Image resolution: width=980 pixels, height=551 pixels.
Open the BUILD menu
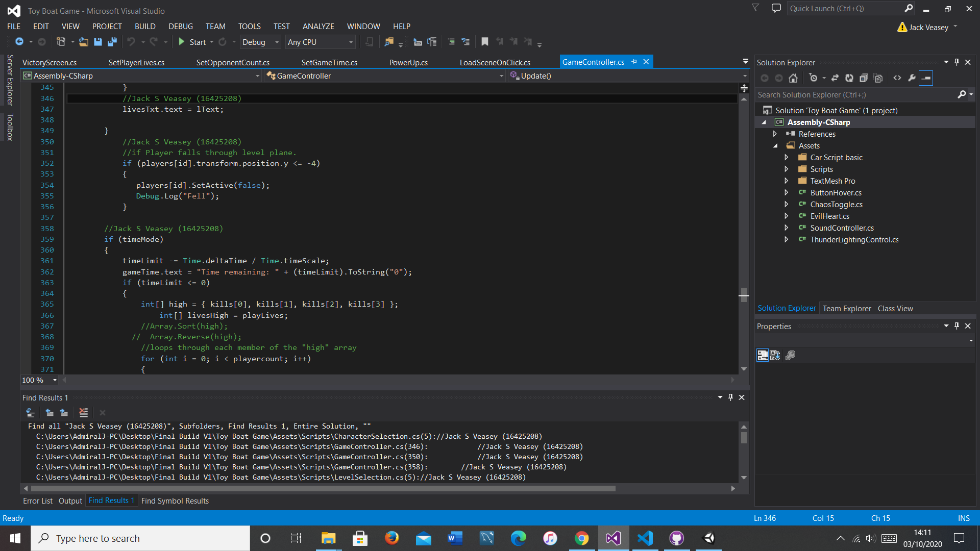tap(145, 27)
